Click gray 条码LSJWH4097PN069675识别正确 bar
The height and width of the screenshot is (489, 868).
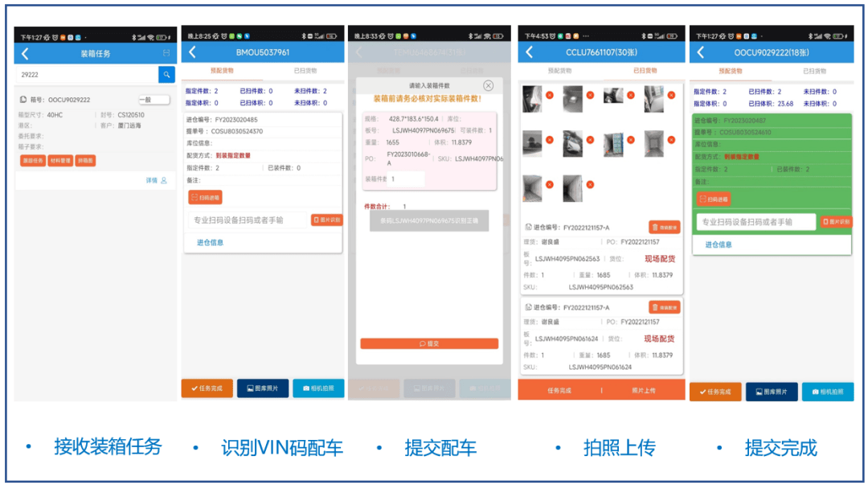pyautogui.click(x=429, y=220)
